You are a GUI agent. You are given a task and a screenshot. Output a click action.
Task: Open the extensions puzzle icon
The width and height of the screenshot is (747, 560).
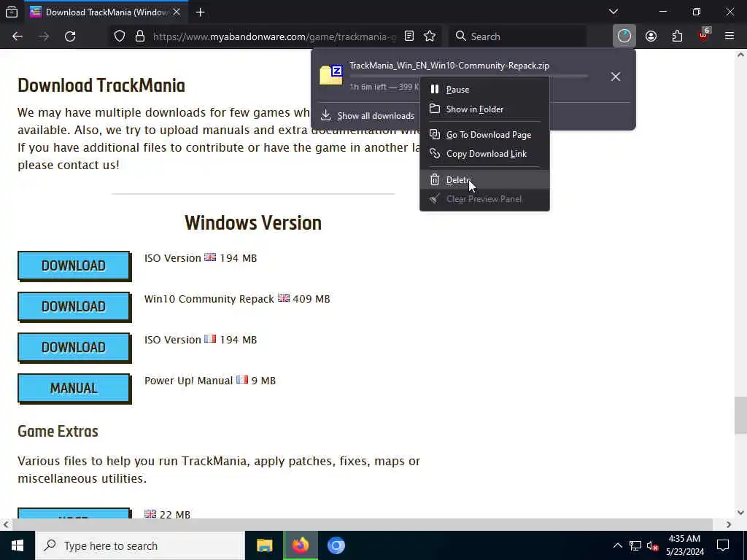677,36
